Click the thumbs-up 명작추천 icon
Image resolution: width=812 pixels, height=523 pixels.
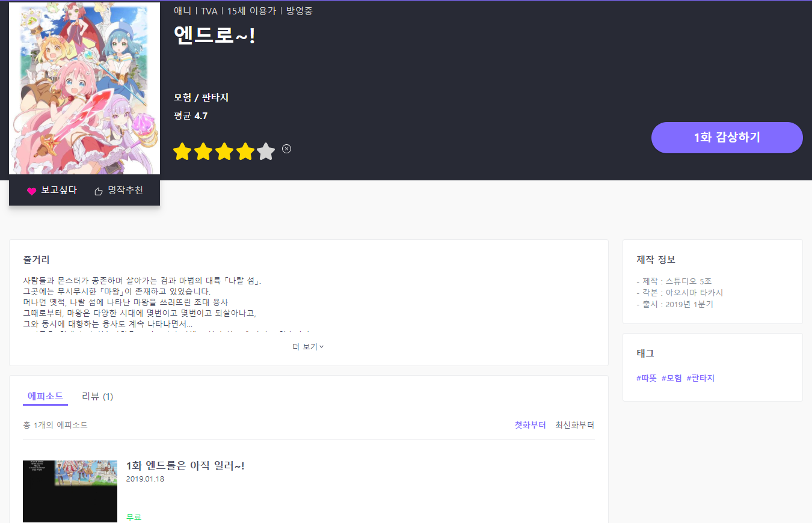click(99, 191)
